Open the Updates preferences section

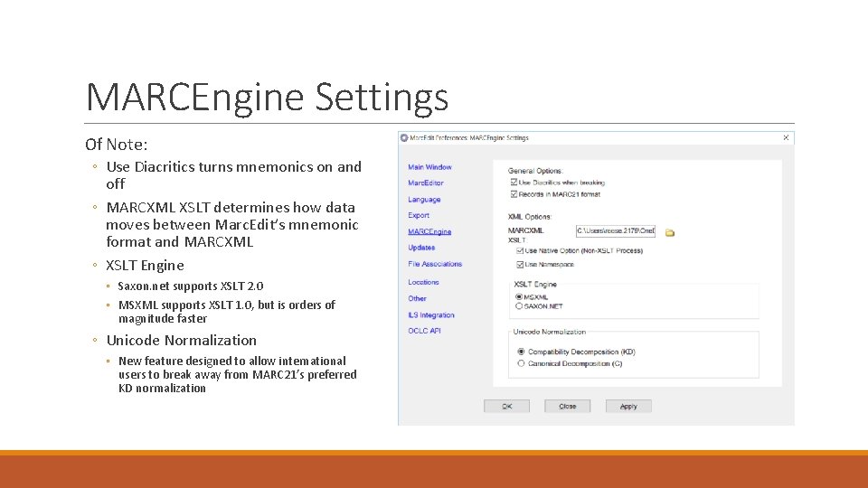coord(421,248)
